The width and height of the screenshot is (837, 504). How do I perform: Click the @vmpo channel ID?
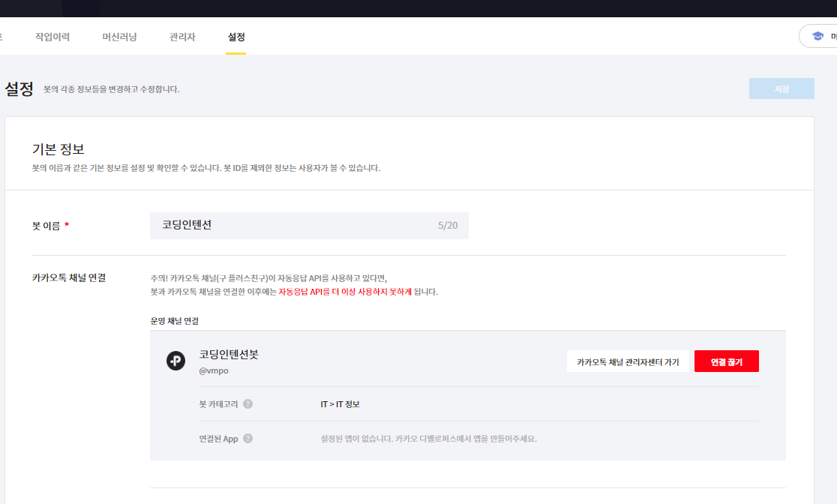tap(214, 370)
